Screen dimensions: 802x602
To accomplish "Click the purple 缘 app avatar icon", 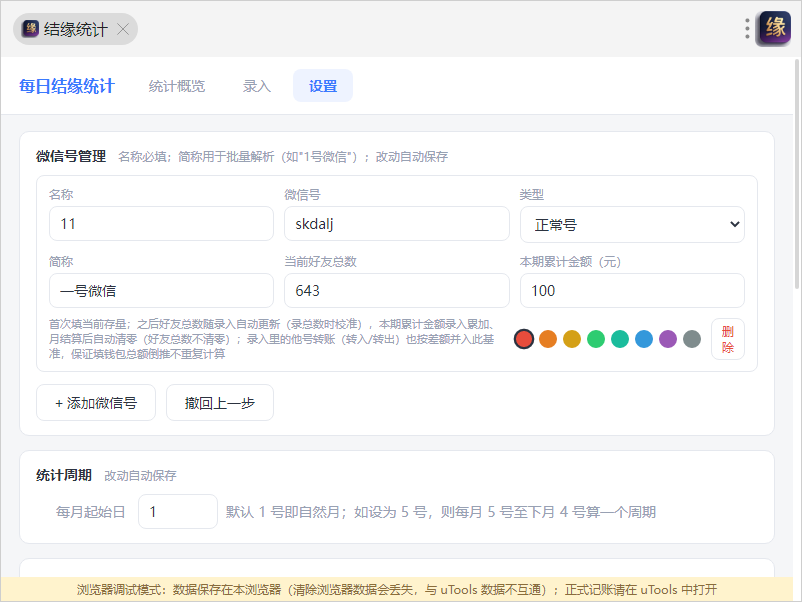I will pos(774,28).
